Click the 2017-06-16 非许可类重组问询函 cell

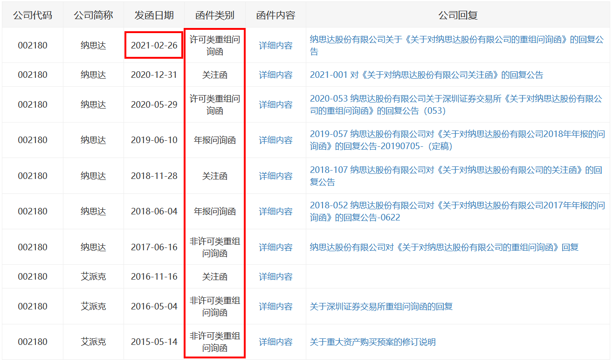(214, 247)
